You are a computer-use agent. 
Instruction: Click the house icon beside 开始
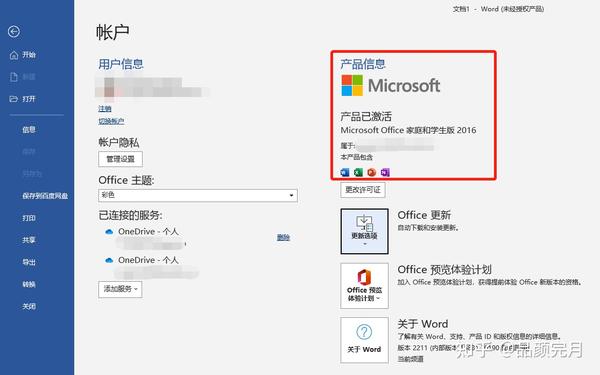click(14, 55)
